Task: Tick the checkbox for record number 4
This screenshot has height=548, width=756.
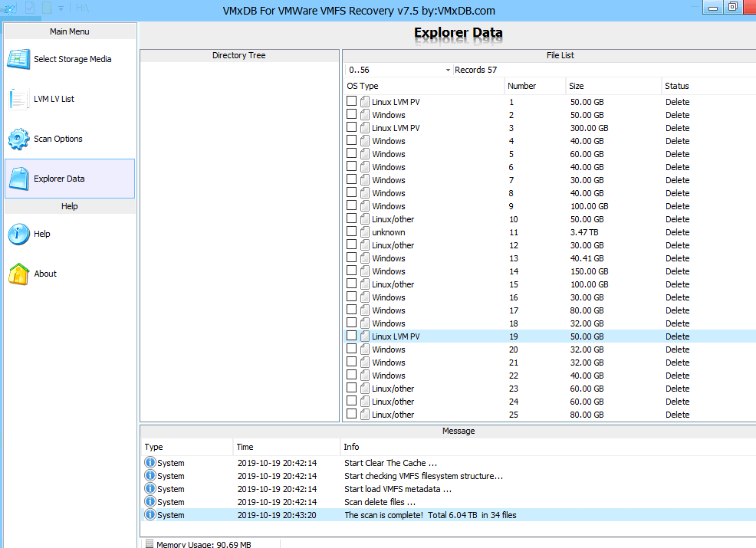Action: pos(351,140)
